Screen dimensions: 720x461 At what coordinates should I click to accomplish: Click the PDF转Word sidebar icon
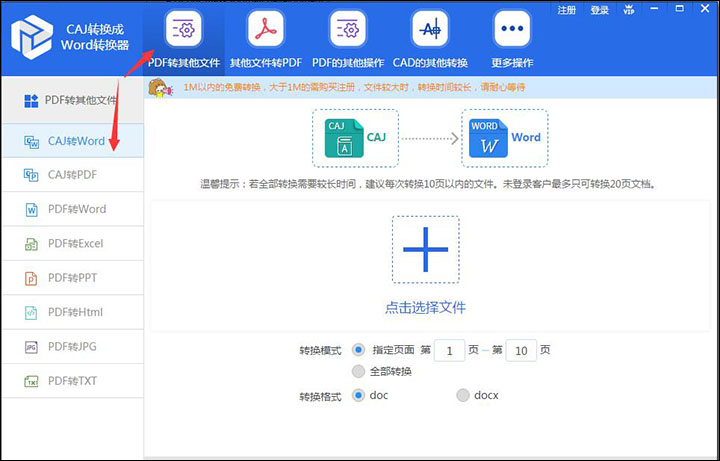click(31, 209)
